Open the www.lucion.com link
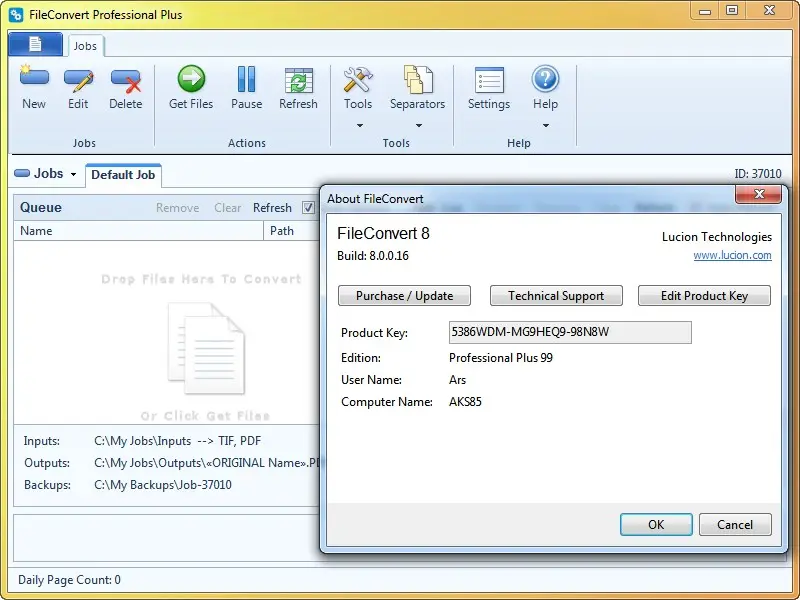The height and width of the screenshot is (600, 800). (x=732, y=255)
